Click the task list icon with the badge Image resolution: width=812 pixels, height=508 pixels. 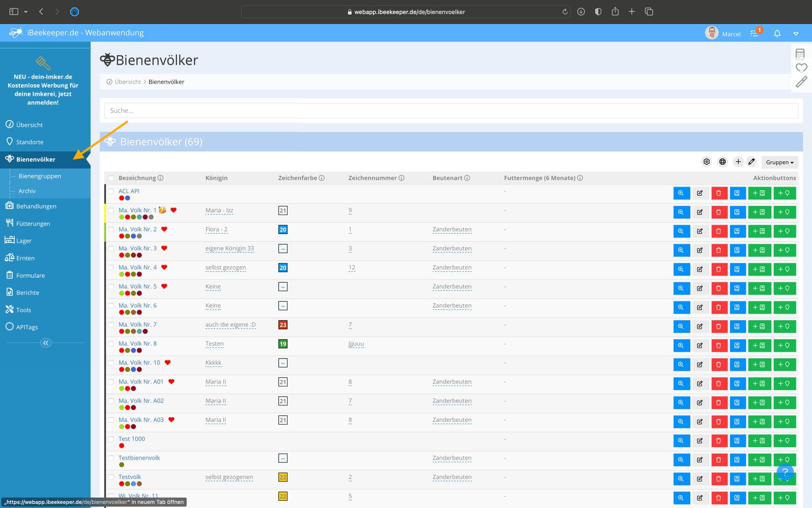click(x=754, y=33)
